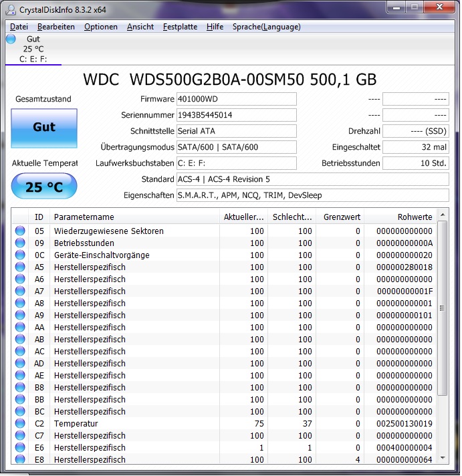Click the status orb of row A7
Viewport: 462px width, 476px height.
coord(20,291)
